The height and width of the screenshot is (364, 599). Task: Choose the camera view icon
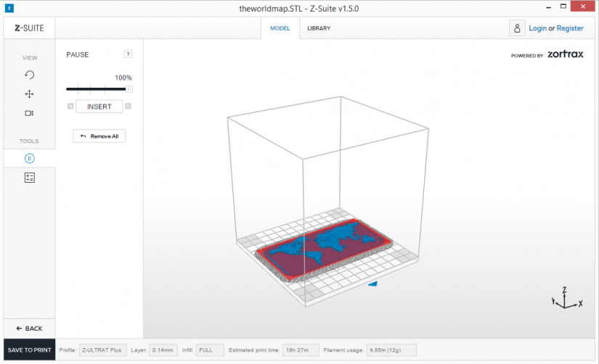(30, 113)
